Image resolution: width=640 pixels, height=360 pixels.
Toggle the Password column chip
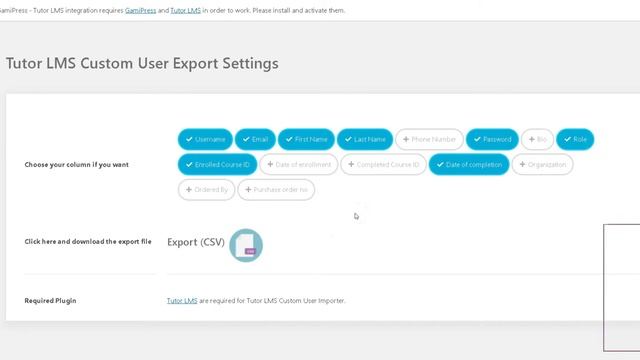tap(492, 139)
